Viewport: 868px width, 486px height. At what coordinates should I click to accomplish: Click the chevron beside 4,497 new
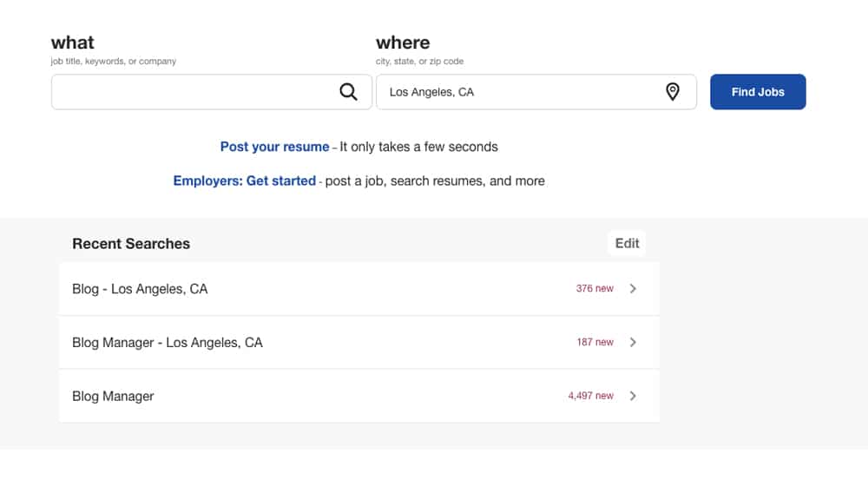(x=633, y=396)
